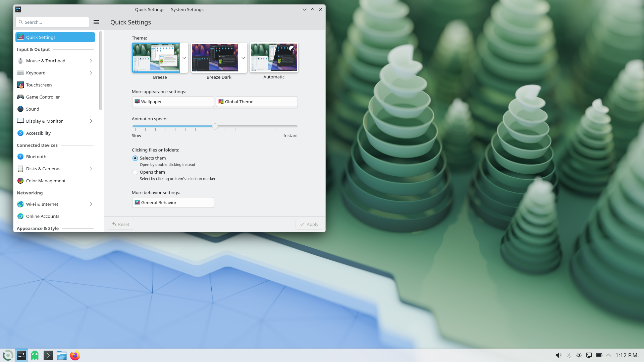The image size is (644, 362).
Task: Open General Behavior settings
Action: [x=173, y=202]
